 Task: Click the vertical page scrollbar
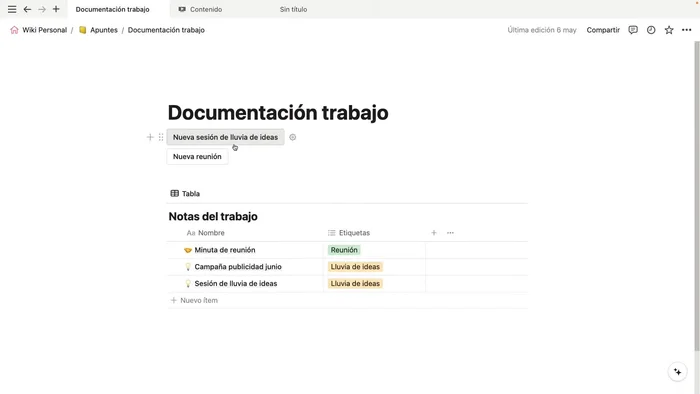pos(697,196)
